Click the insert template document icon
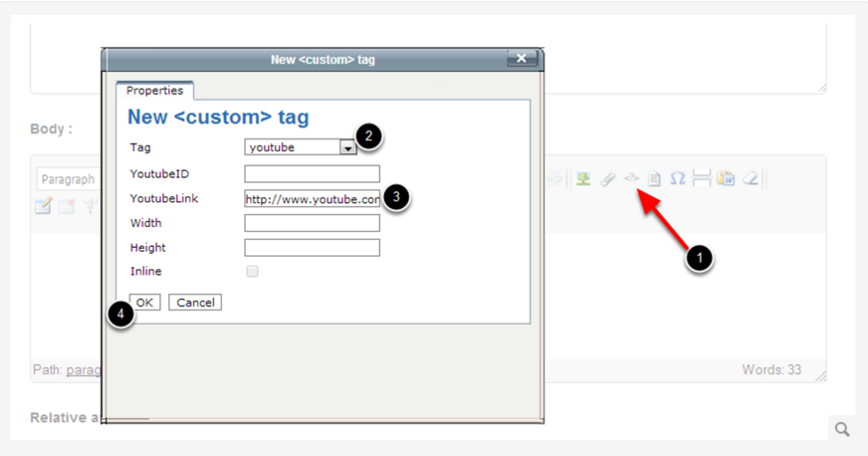The width and height of the screenshot is (868, 456). 654,179
